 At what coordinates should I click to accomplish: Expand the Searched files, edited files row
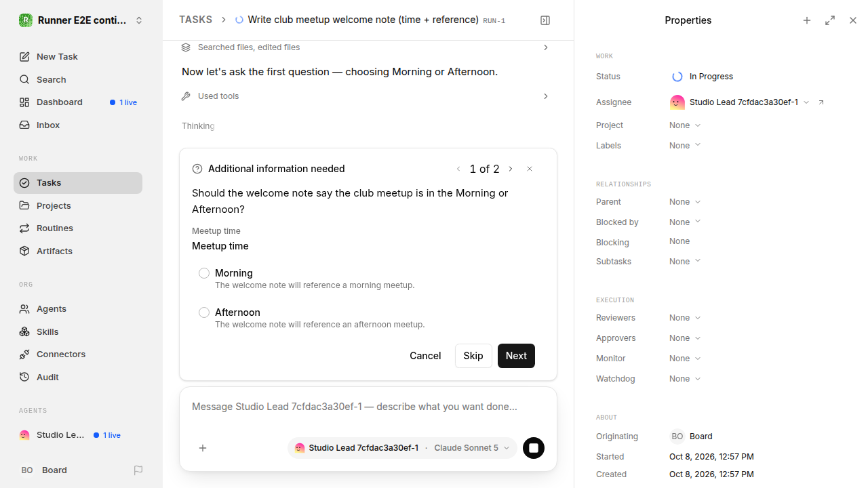click(366, 47)
